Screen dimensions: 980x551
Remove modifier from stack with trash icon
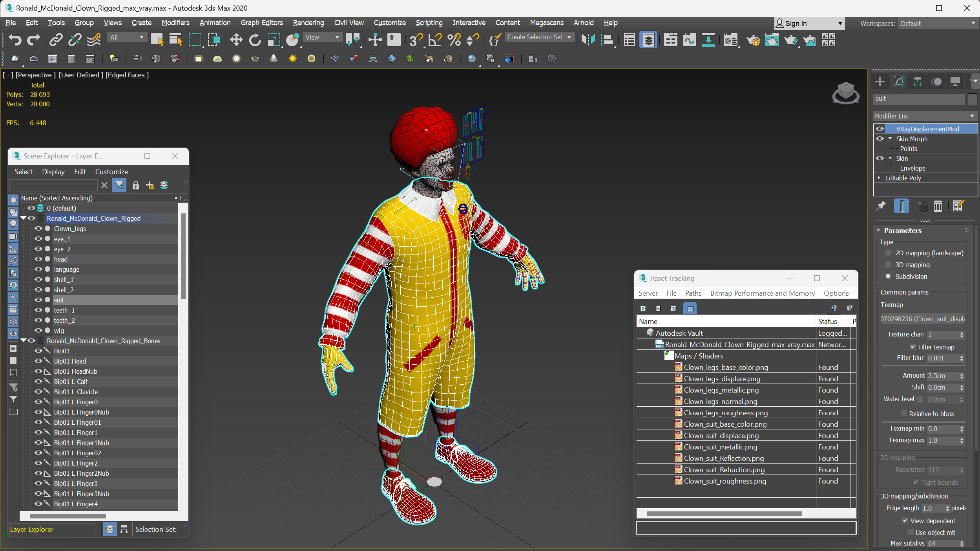point(938,205)
